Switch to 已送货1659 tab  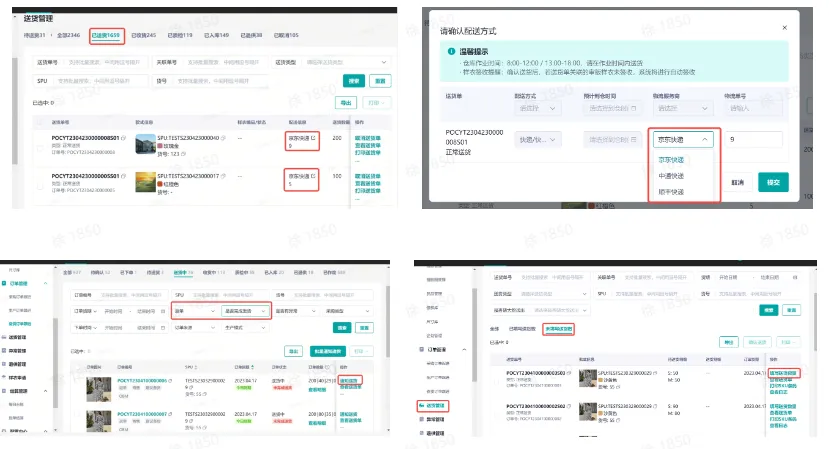tap(106, 35)
